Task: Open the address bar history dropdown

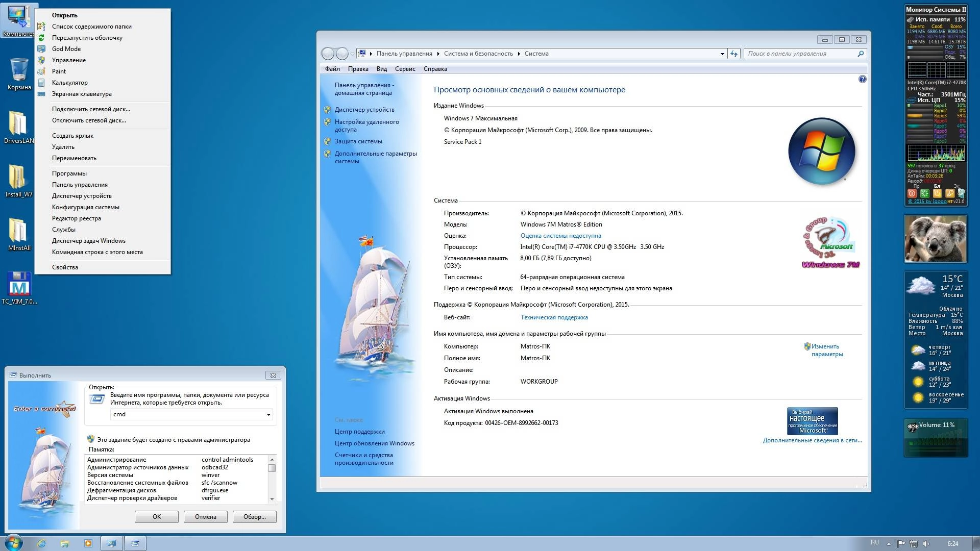Action: [x=722, y=54]
